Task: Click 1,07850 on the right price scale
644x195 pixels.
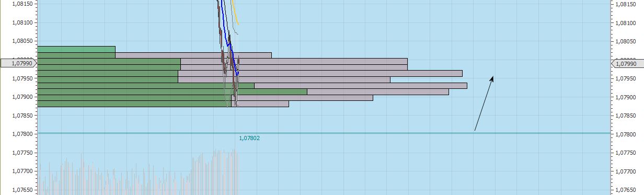Action: point(625,116)
